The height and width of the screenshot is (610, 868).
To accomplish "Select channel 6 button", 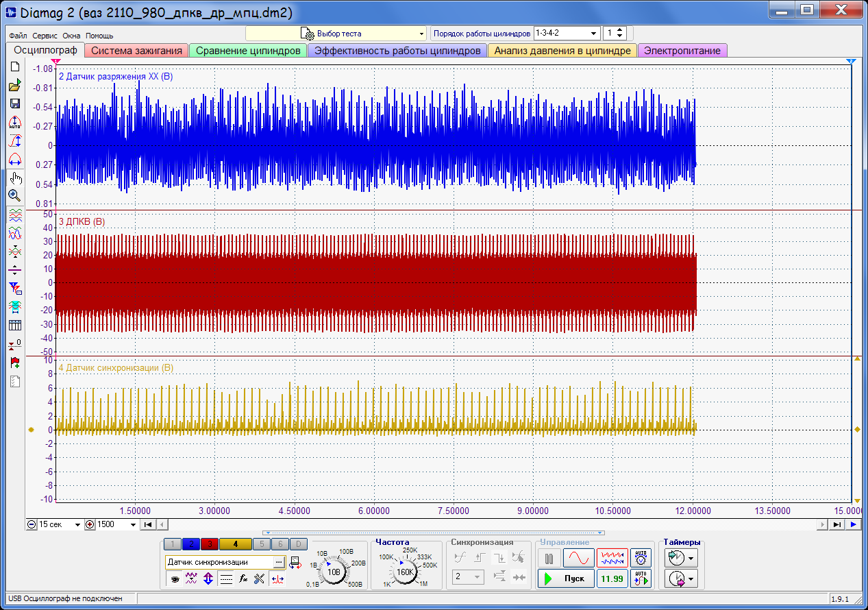I will point(280,544).
